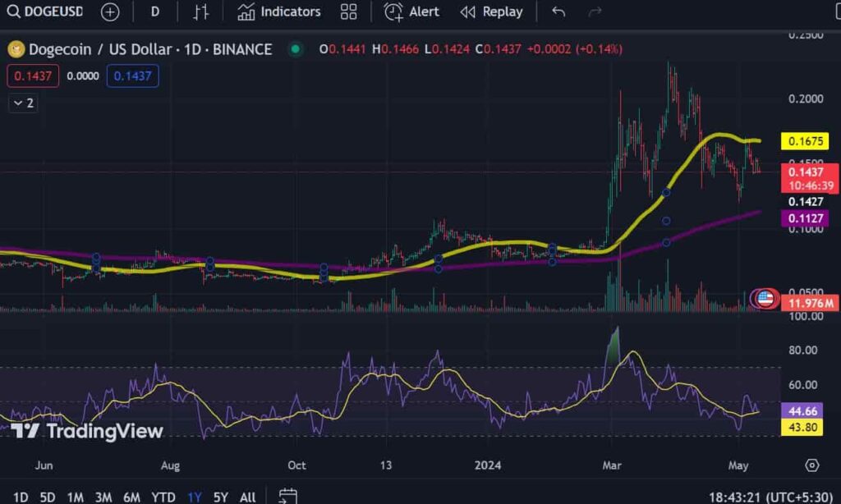Screen dimensions: 841x504
Task: Click the spread value 0.0000
Action: click(83, 76)
